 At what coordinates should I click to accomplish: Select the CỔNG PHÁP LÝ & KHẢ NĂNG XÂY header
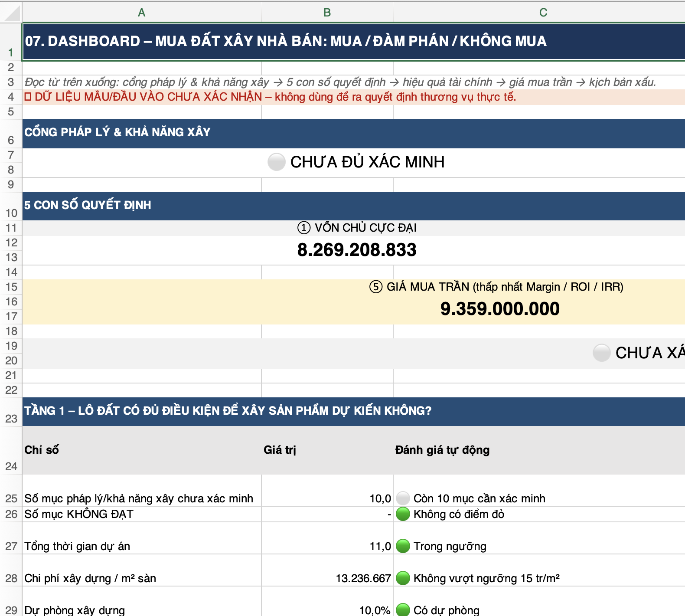tap(354, 134)
